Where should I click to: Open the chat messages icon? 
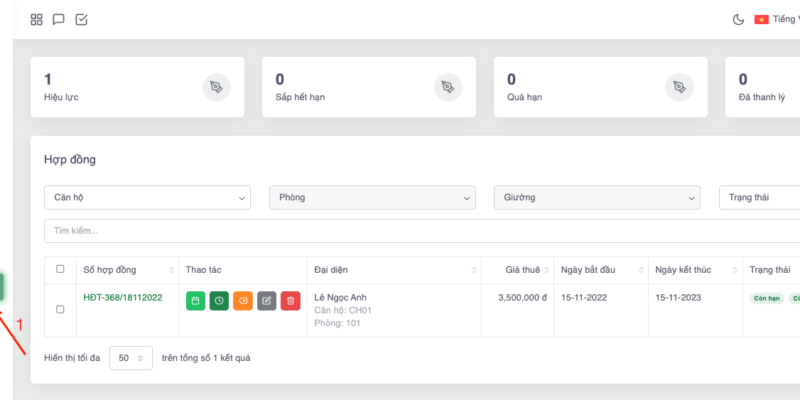click(59, 19)
